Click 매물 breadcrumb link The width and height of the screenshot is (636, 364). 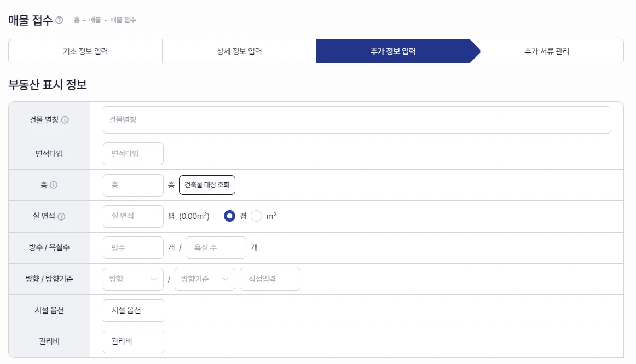95,20
